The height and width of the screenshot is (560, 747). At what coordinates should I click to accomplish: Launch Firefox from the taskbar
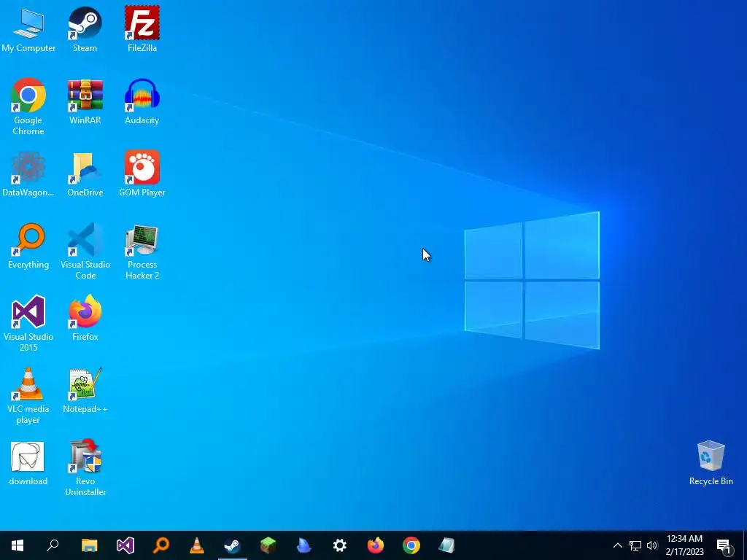click(376, 545)
